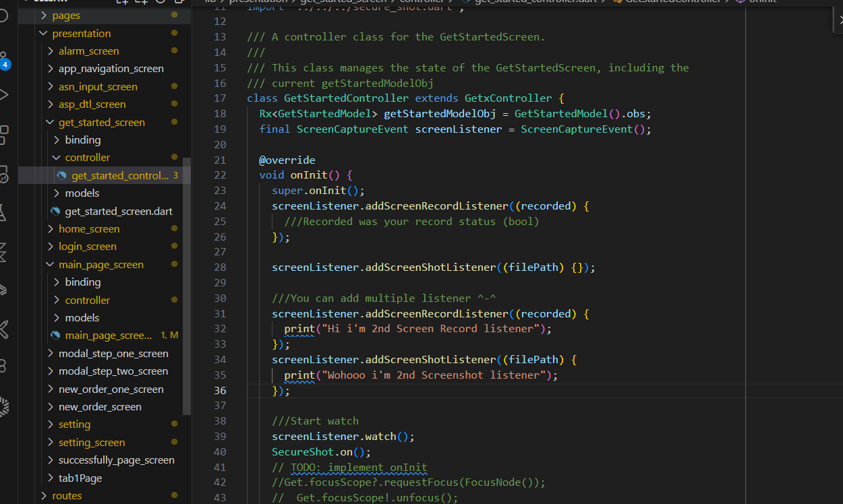Expand models chevron under main_page_screen

tap(57, 317)
